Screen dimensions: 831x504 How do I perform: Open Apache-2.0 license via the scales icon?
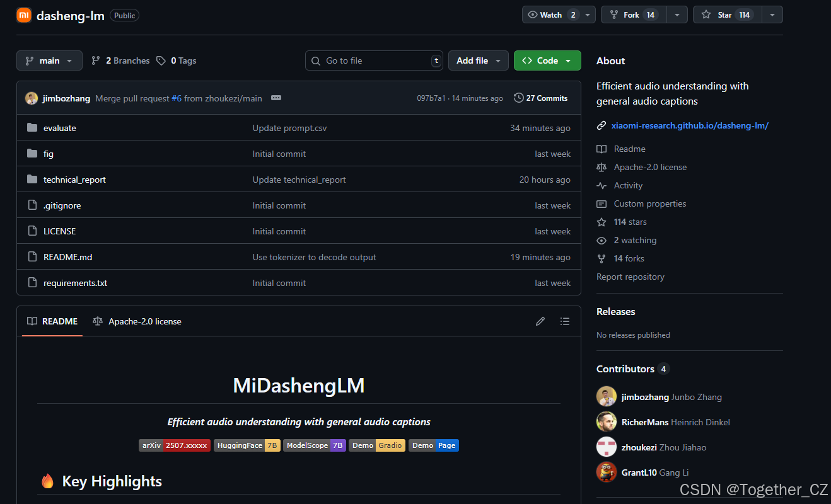coord(601,167)
